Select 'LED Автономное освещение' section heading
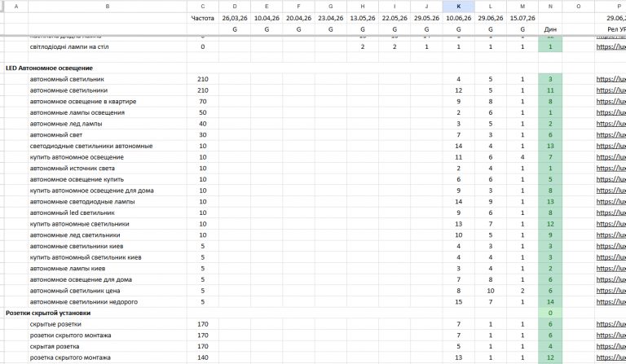The width and height of the screenshot is (626, 364). (49, 68)
